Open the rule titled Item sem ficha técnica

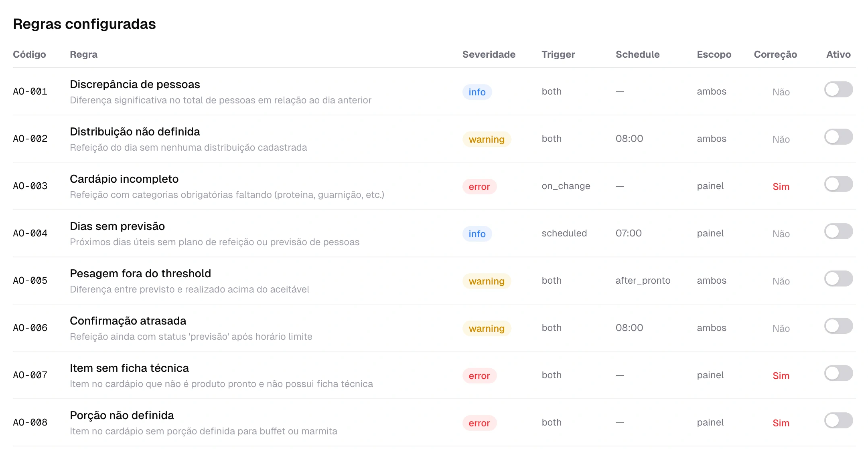(129, 368)
